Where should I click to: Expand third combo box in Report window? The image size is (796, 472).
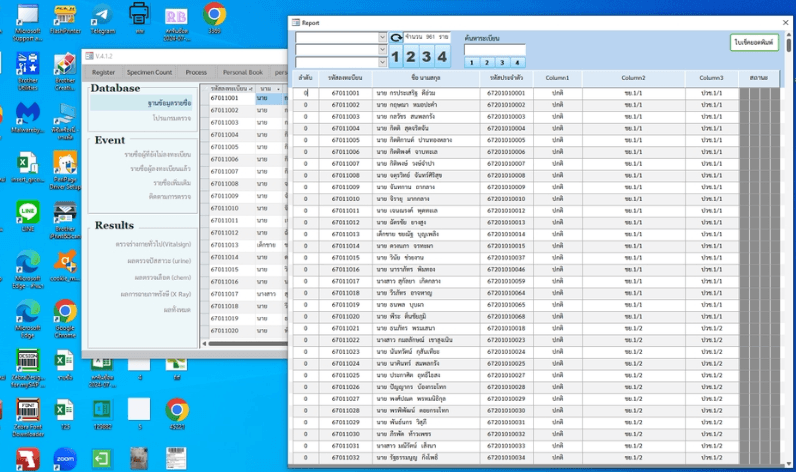[382, 62]
